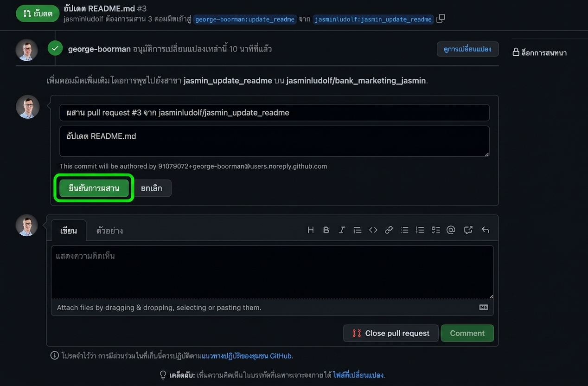Open the ไฟล์ที่เปลี่ยนแปลง files changed link
This screenshot has width=588, height=386.
point(358,375)
